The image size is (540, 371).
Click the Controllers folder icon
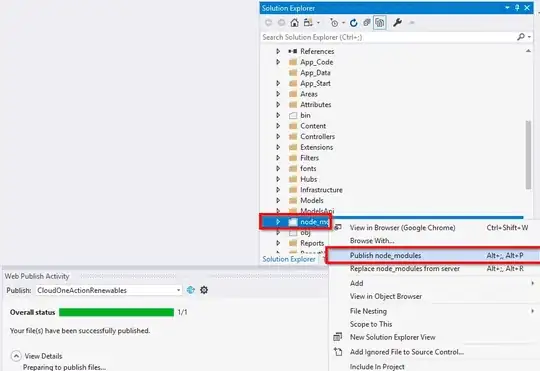pos(293,136)
